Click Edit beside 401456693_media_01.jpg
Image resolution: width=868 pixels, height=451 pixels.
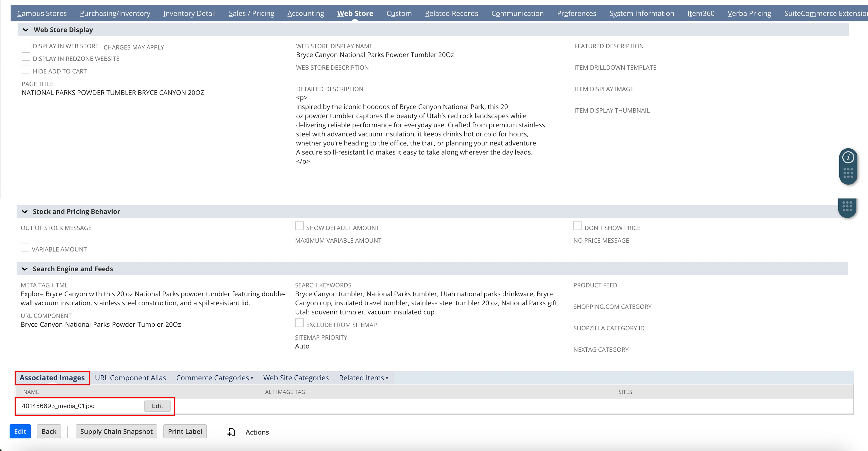157,406
